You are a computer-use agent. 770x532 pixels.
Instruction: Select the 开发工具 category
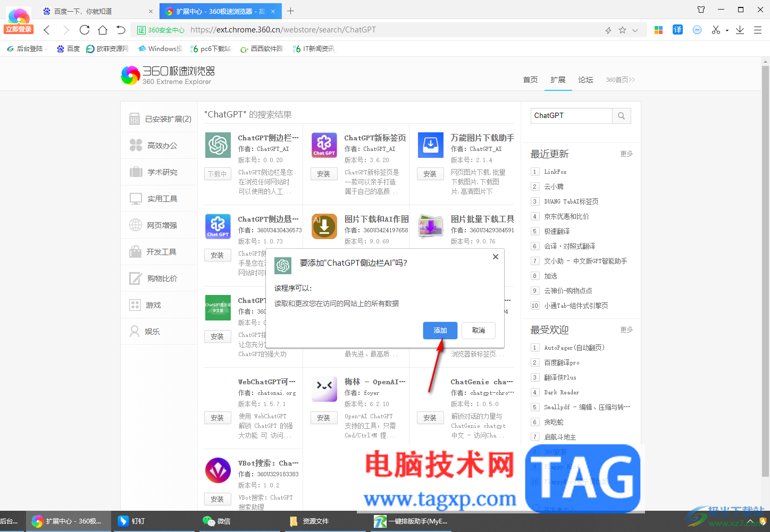[x=159, y=252]
